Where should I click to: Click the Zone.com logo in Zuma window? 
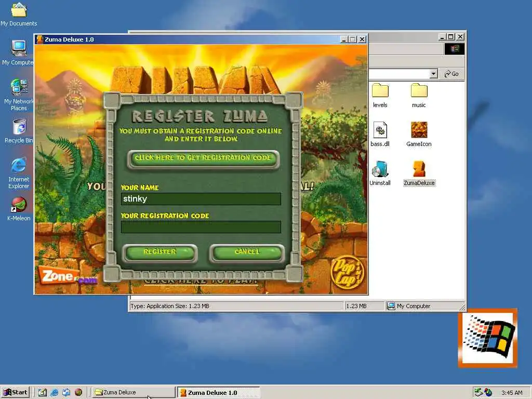tap(69, 276)
